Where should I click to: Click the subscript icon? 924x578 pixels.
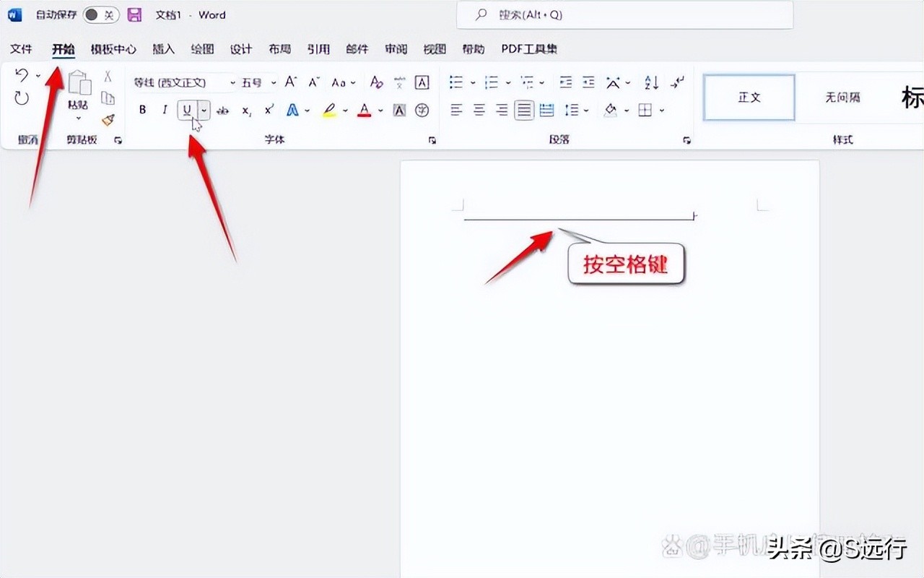tap(246, 110)
